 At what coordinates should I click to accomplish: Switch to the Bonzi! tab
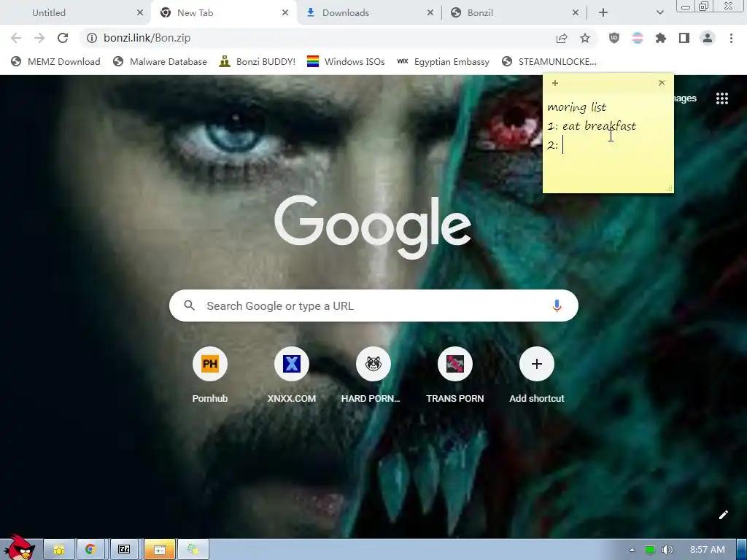coord(514,13)
